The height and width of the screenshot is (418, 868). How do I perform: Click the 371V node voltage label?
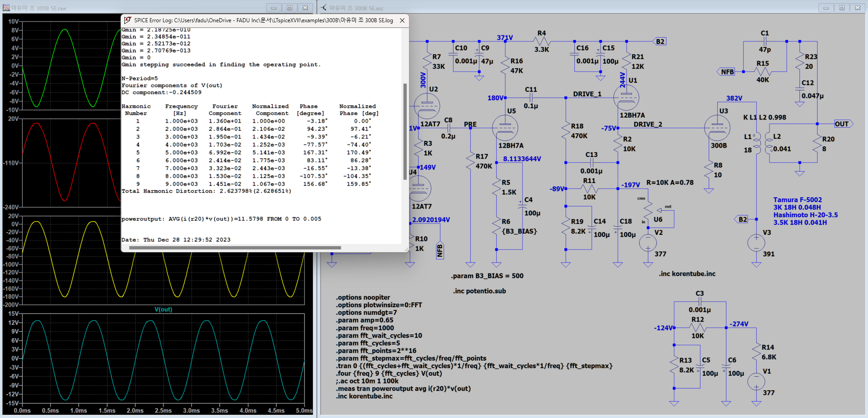pyautogui.click(x=505, y=37)
